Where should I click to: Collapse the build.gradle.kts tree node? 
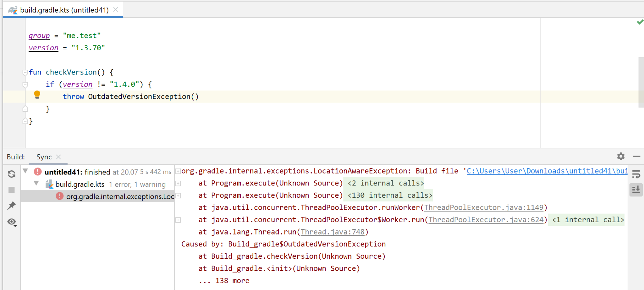tap(36, 184)
